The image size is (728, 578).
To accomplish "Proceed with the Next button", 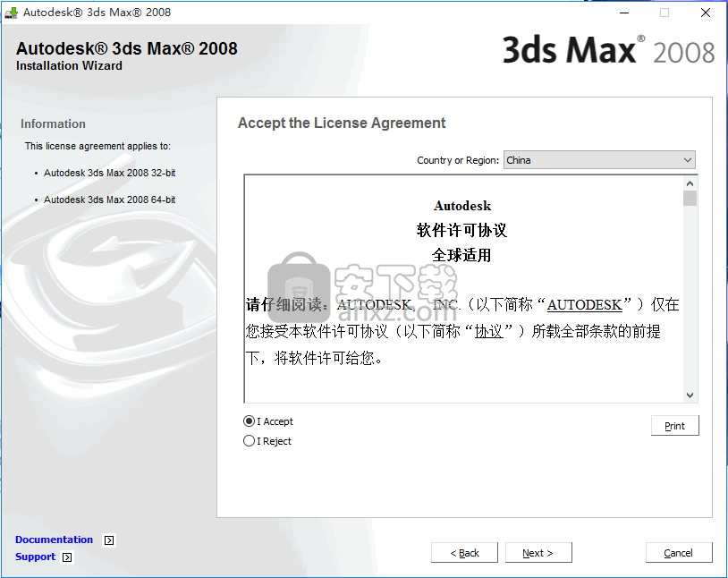I will [x=538, y=553].
